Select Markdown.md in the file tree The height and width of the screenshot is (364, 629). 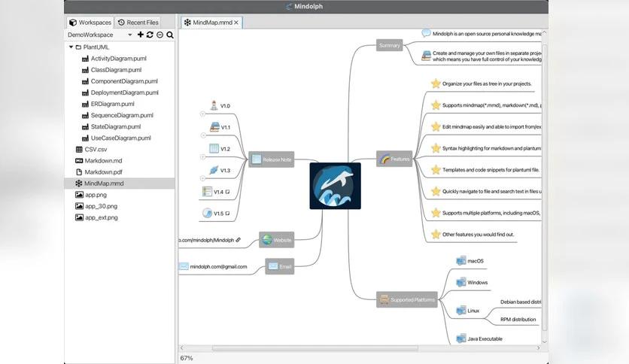(x=99, y=161)
